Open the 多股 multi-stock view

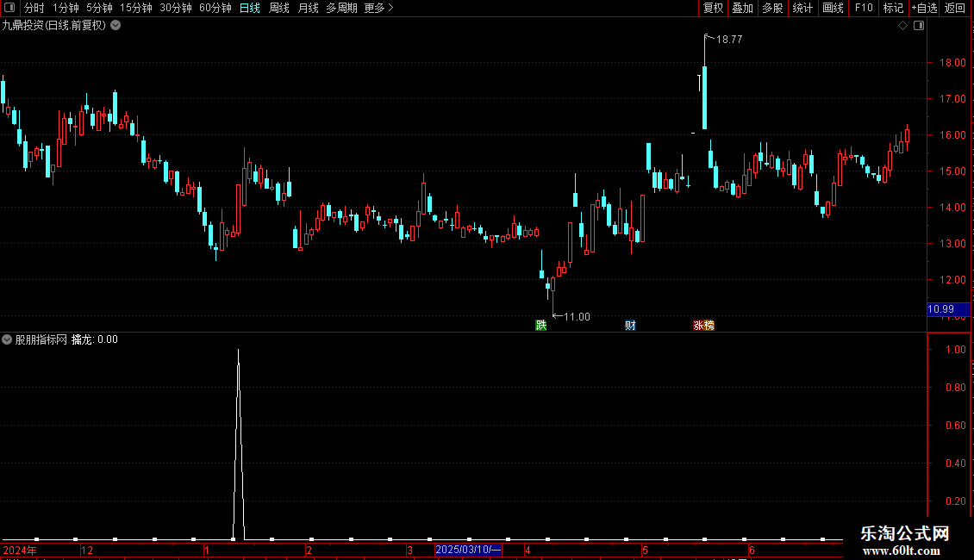coord(772,8)
